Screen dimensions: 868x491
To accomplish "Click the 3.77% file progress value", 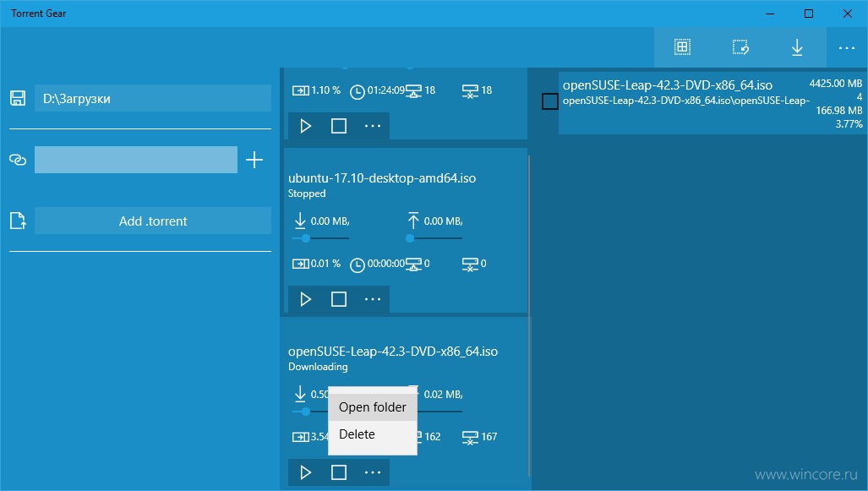I will (x=849, y=124).
